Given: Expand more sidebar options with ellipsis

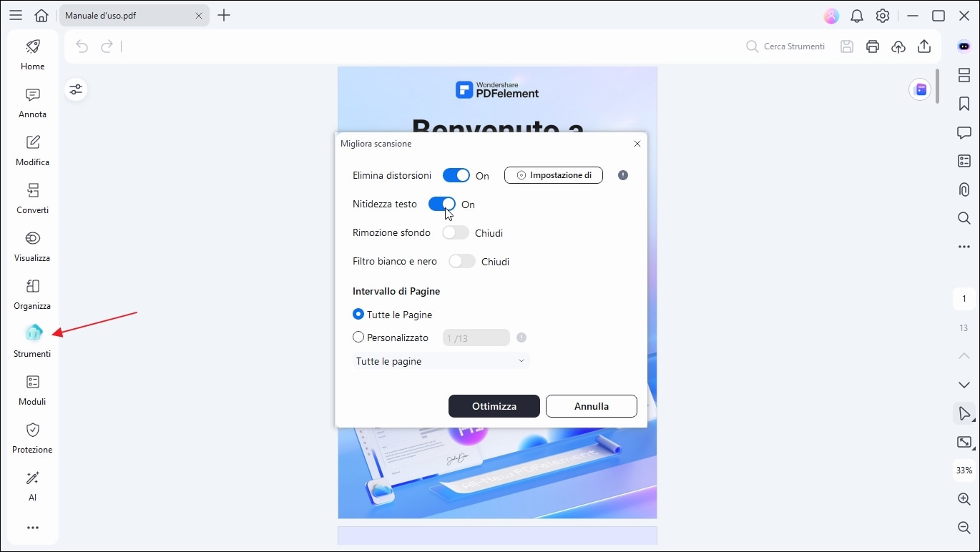Looking at the screenshot, I should coord(33,528).
